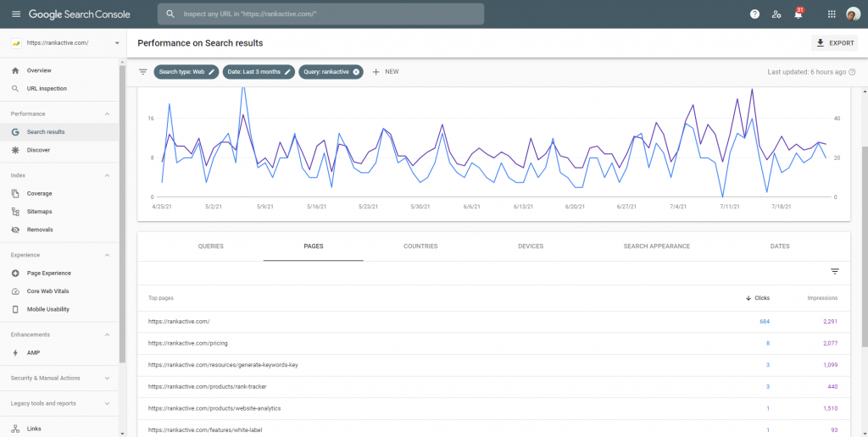Remove the Query: rankactive filter
Viewport: 868px width, 437px height.
356,72
